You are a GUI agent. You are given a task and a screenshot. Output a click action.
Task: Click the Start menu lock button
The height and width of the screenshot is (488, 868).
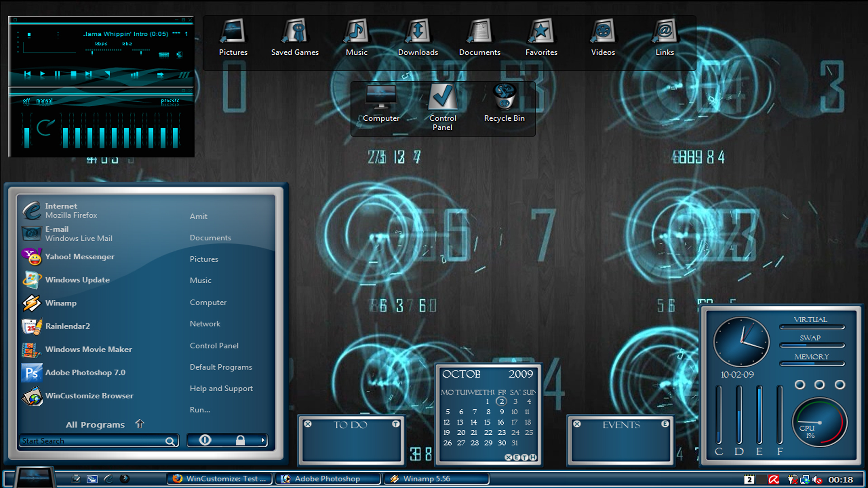[x=240, y=440]
